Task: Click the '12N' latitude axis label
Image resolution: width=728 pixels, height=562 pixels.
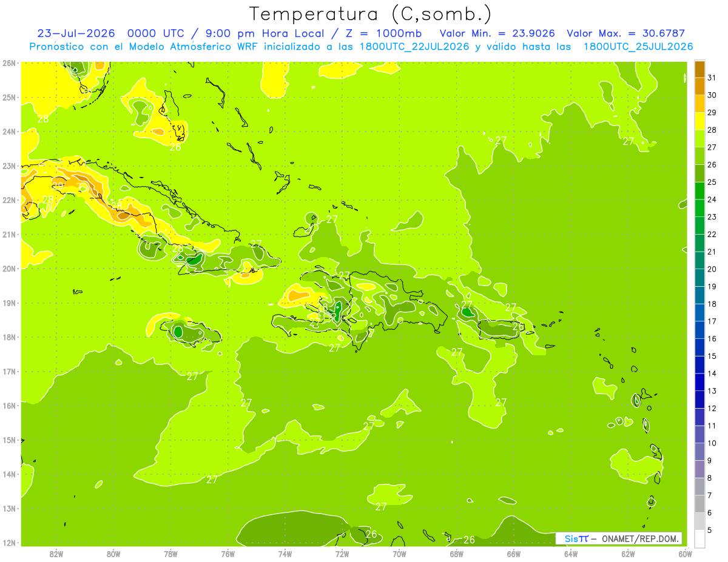Action: (8, 543)
